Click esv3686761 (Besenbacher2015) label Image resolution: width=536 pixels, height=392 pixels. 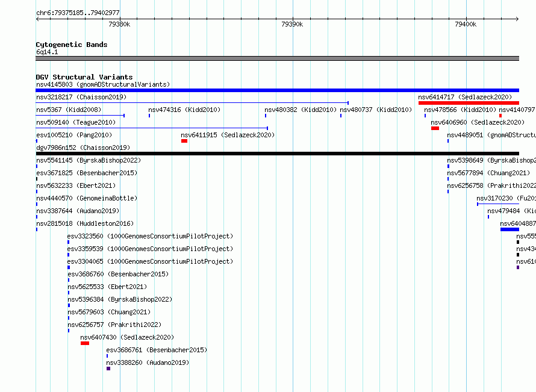pos(157,350)
